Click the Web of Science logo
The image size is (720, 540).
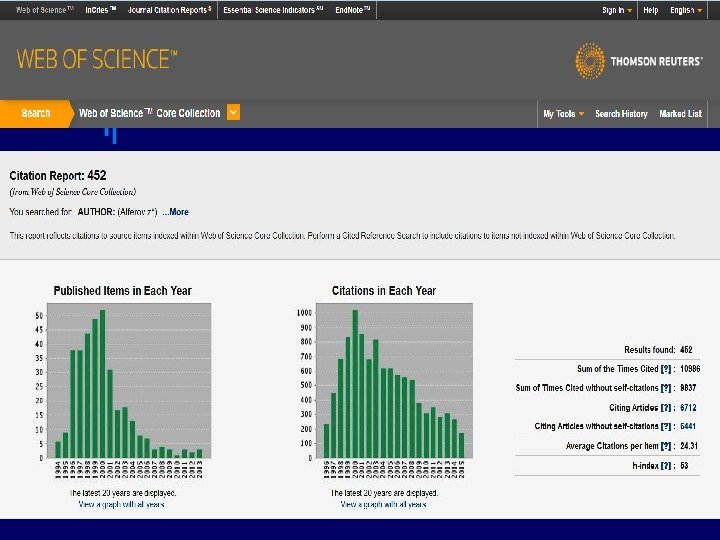(97, 59)
